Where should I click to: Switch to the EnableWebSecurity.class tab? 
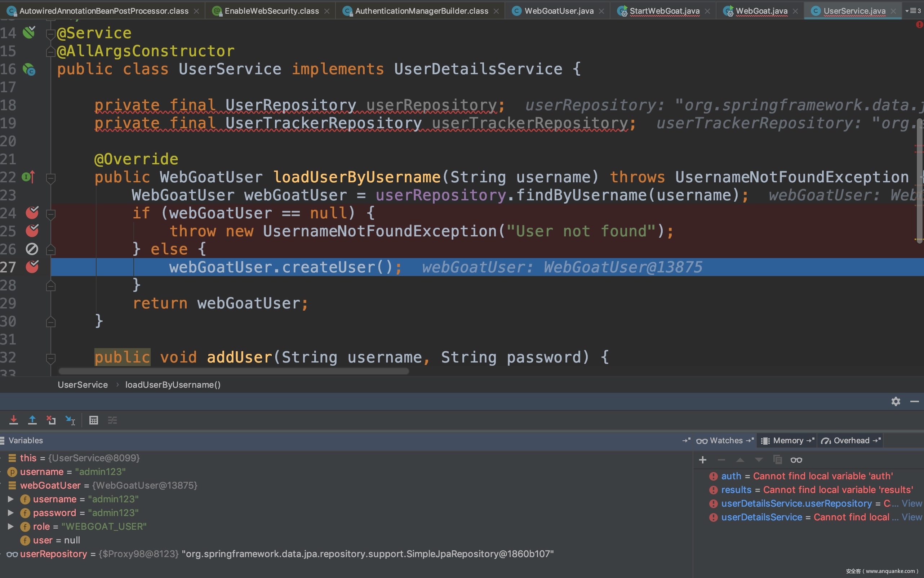(x=271, y=11)
